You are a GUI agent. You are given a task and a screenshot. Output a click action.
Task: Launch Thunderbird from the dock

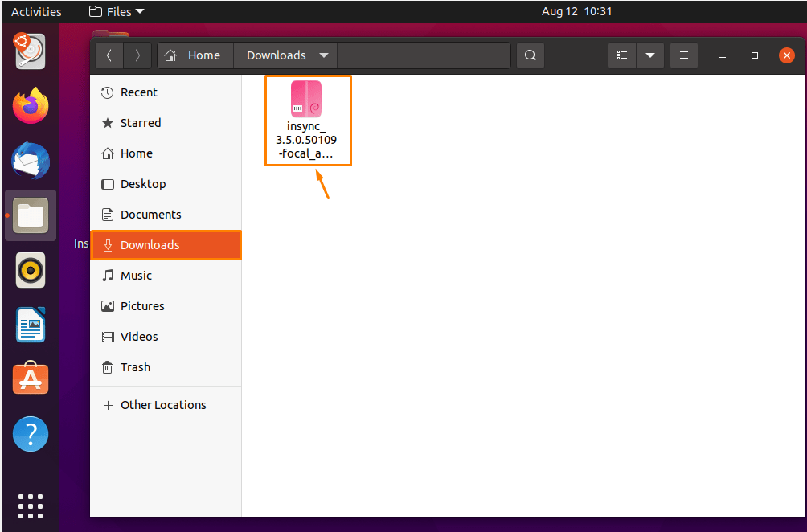pyautogui.click(x=30, y=161)
